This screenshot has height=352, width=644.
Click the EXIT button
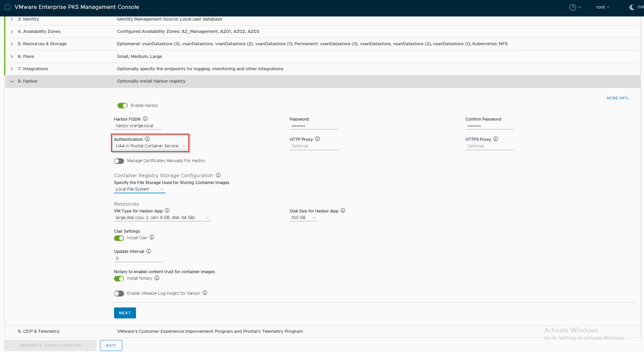tap(111, 345)
